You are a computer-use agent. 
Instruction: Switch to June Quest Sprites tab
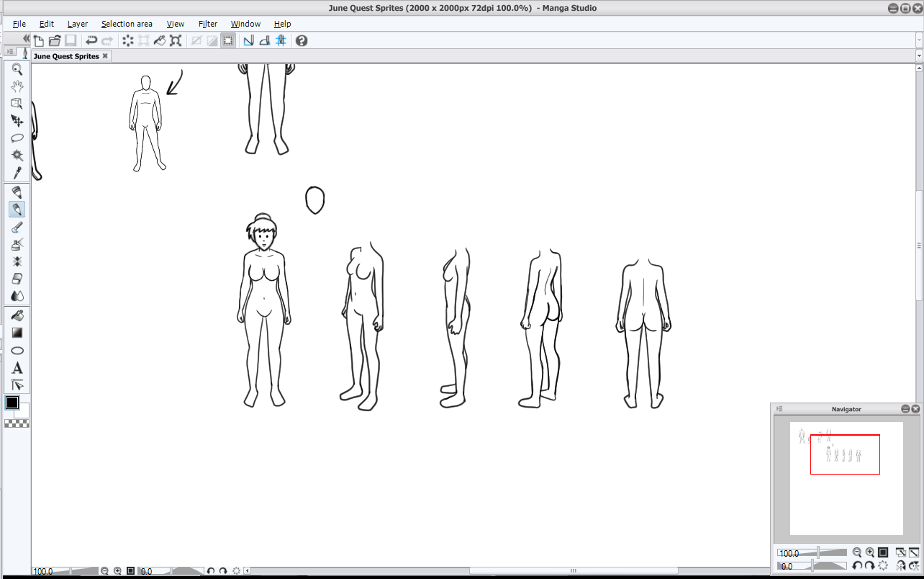coord(66,56)
